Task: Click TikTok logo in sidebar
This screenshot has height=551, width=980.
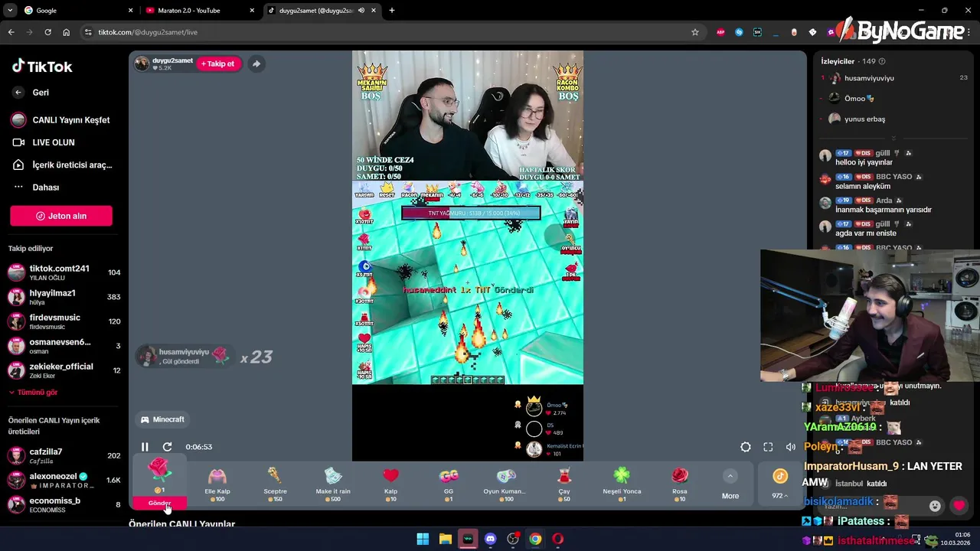Action: tap(42, 67)
